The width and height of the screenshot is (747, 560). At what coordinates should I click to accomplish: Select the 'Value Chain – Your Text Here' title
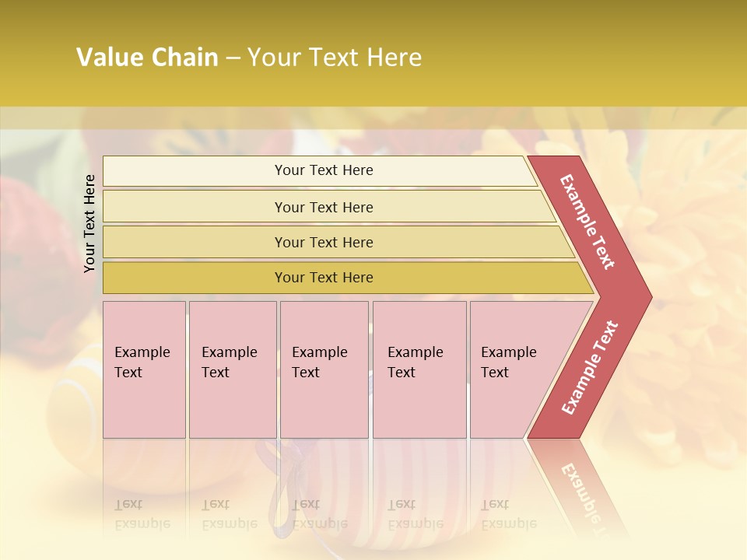[249, 57]
